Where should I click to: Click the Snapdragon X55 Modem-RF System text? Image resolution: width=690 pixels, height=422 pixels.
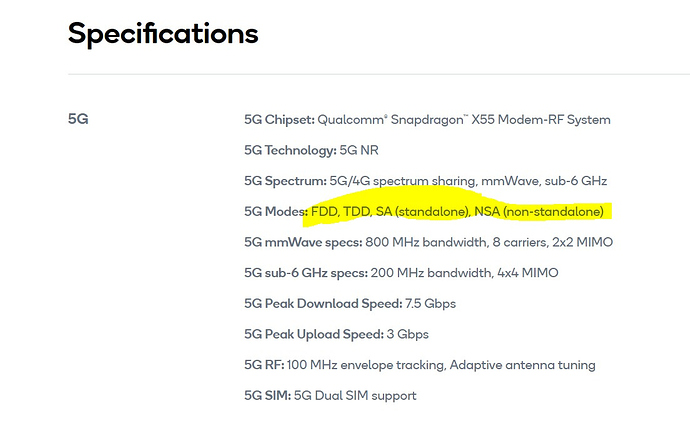(464, 120)
